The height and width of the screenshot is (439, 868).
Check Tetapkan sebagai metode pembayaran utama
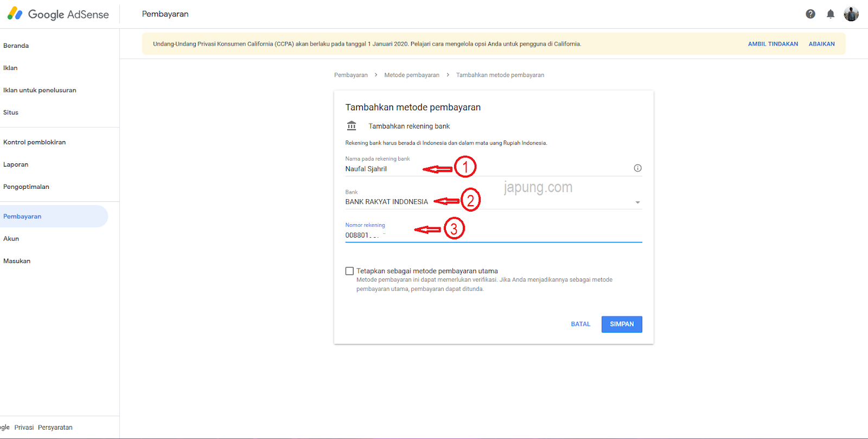coord(349,271)
